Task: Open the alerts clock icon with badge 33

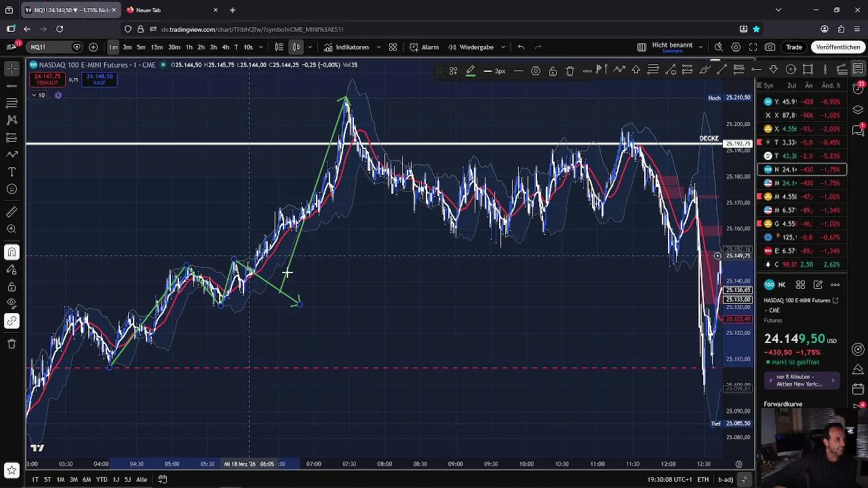Action: [x=858, y=89]
